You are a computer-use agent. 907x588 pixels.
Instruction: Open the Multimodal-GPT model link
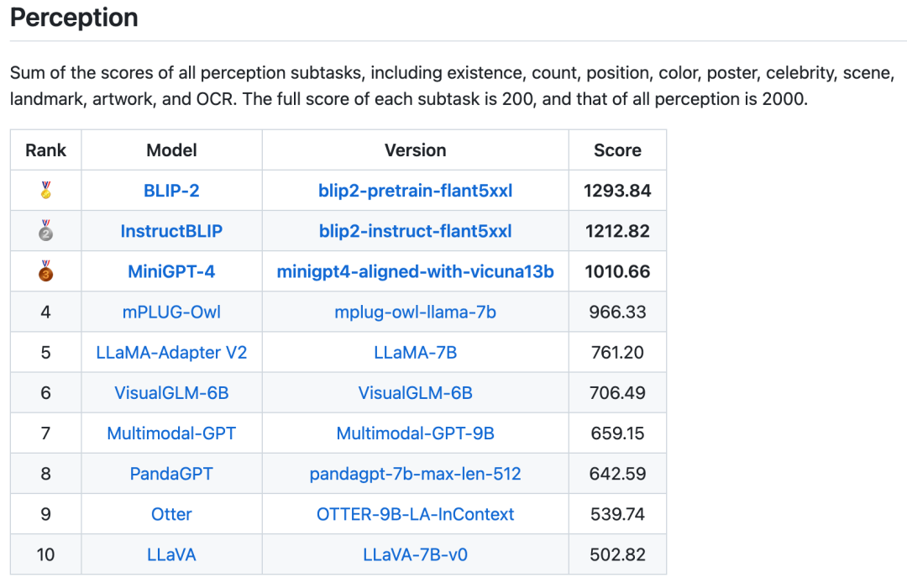[171, 433]
